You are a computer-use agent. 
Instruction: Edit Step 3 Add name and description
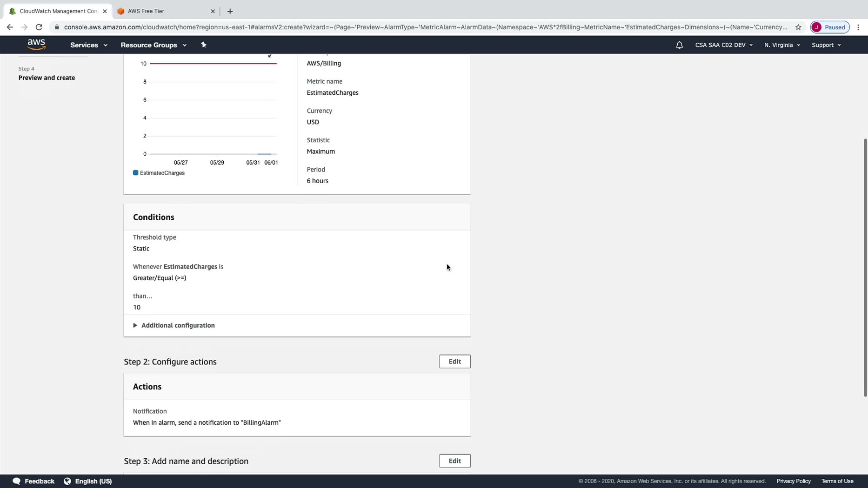click(454, 461)
